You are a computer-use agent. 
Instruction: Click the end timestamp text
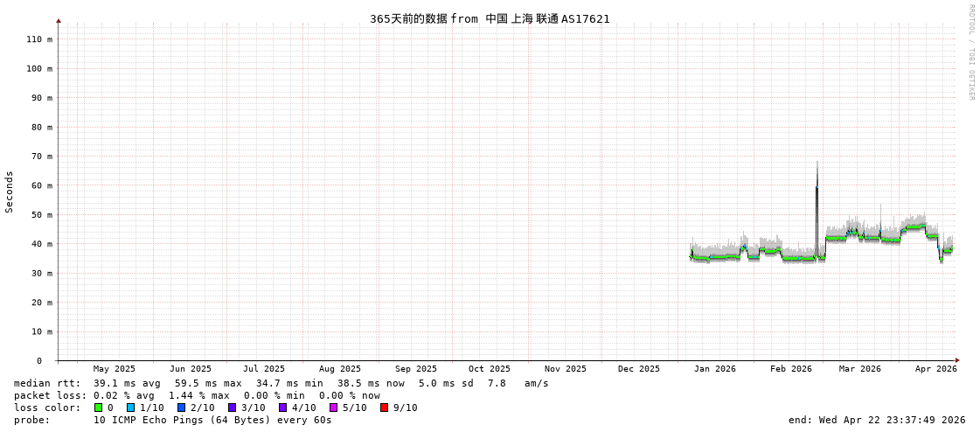click(x=876, y=420)
